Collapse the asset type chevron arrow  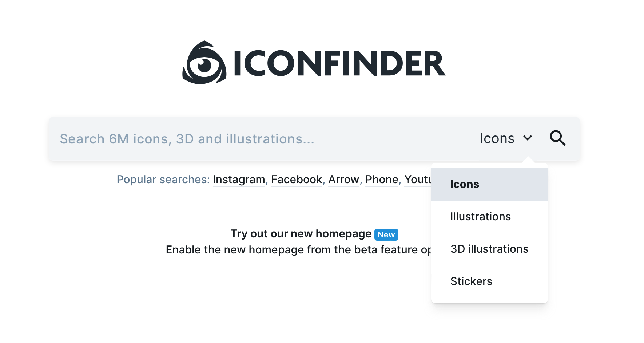(528, 138)
